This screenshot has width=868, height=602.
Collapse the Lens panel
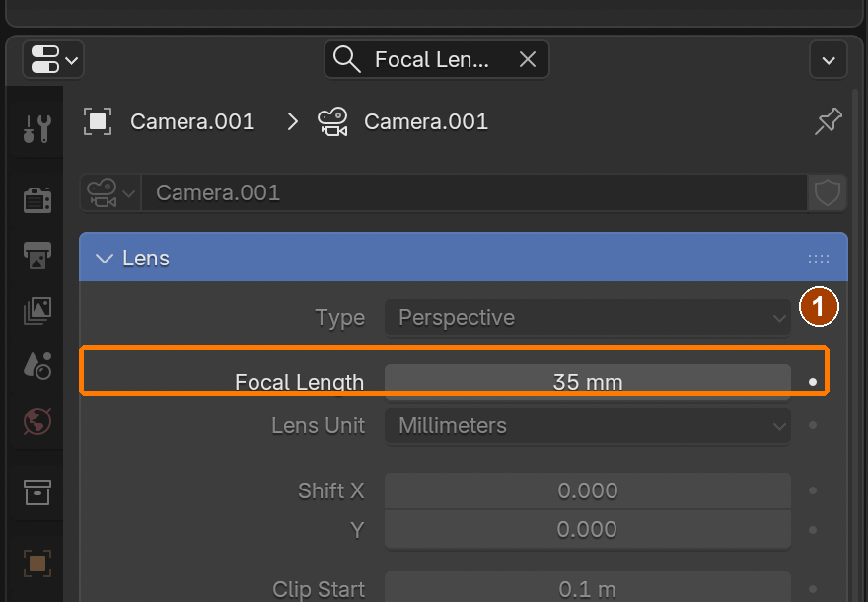coord(105,259)
